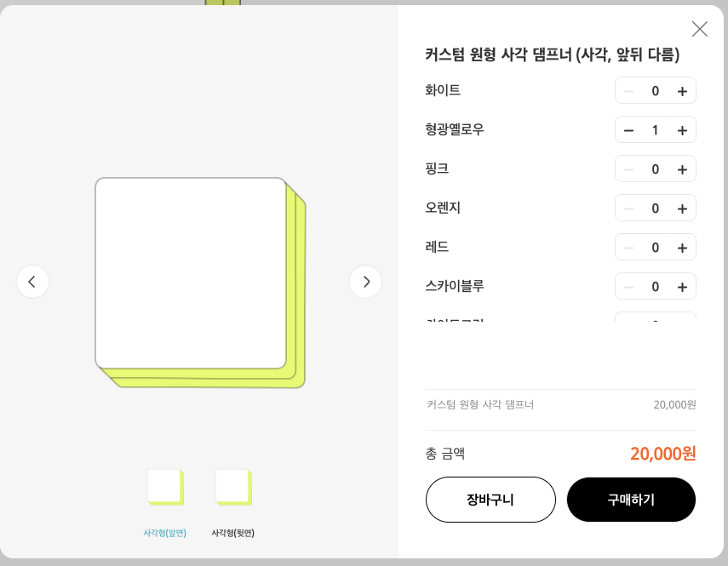
Task: Show next product image with right arrow
Action: [x=366, y=282]
